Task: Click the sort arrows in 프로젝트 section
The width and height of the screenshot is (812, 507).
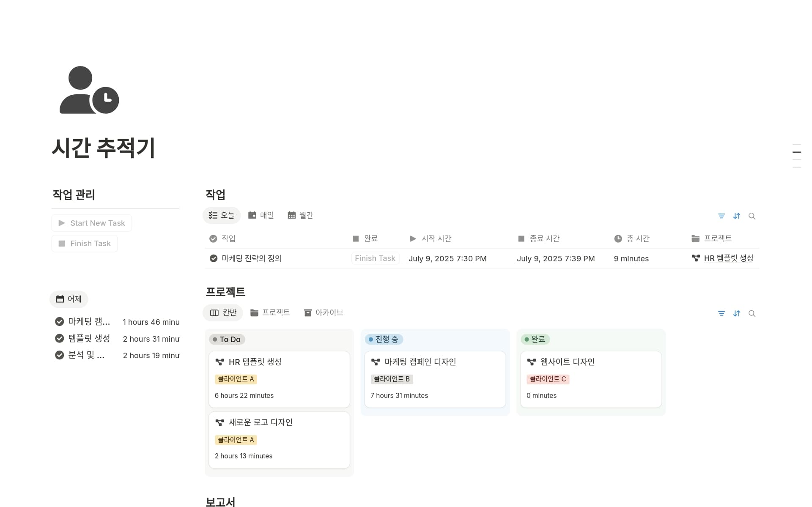Action: 737,313
